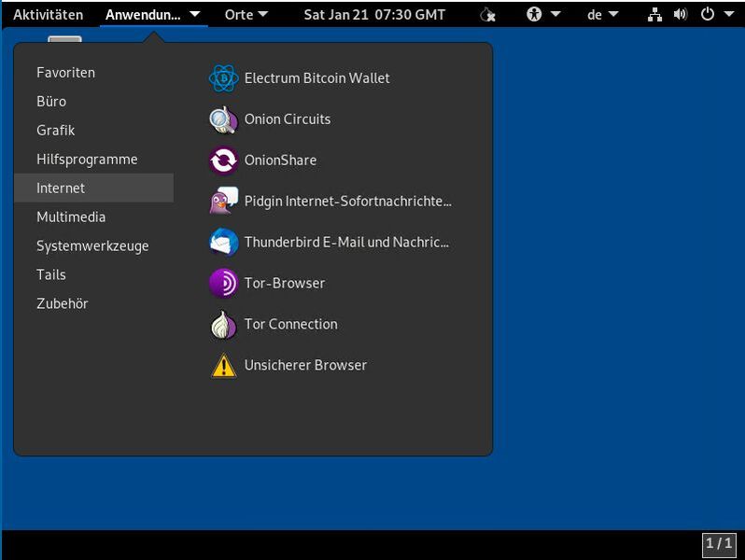
Task: Click the Tor Connection label
Action: click(290, 325)
